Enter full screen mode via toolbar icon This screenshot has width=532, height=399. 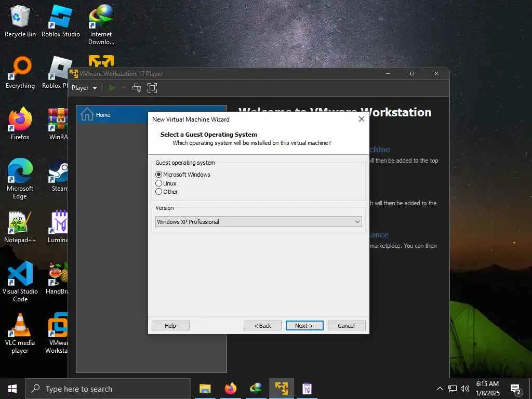(152, 88)
